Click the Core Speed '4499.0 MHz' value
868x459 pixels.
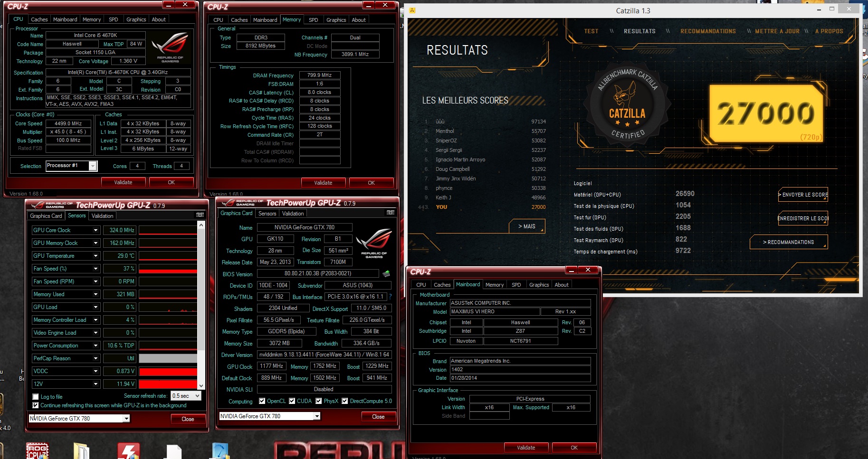tap(68, 123)
